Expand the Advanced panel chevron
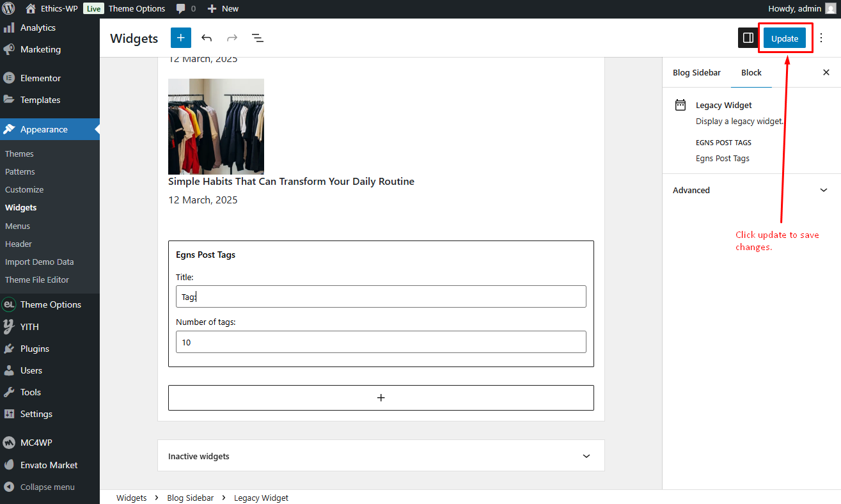Screen dimensions: 841x504 (x=824, y=190)
